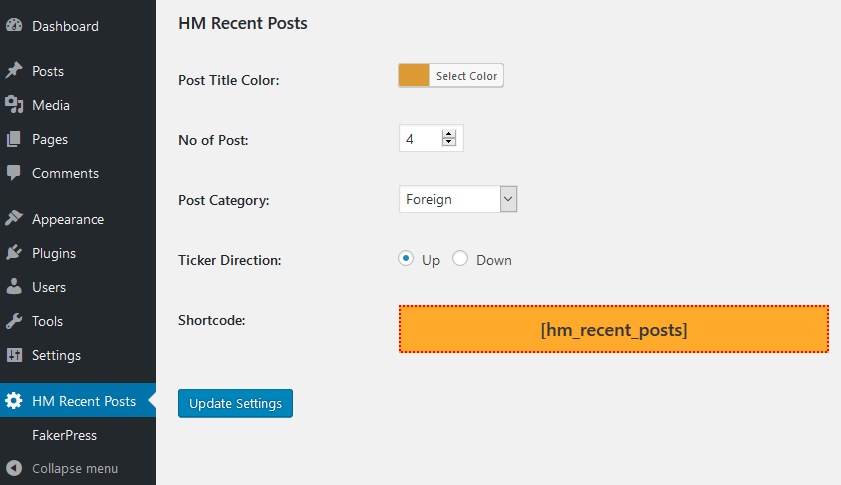Open the Post Category dropdown
Image resolution: width=841 pixels, height=485 pixels.
point(458,199)
